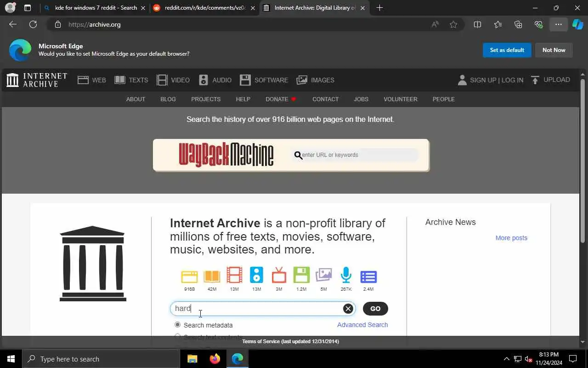Screen dimensions: 588x368
Task: Click the LOG IN link
Action: pyautogui.click(x=512, y=80)
